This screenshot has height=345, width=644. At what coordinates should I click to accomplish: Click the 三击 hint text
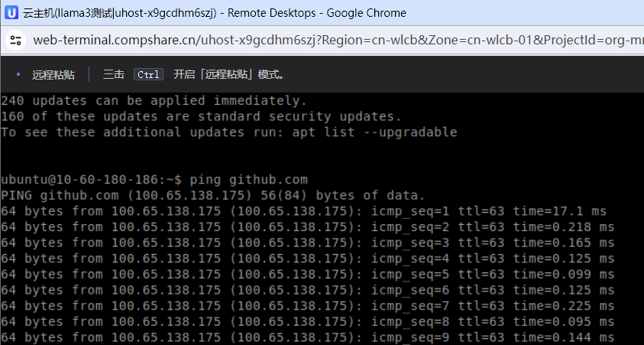point(114,74)
